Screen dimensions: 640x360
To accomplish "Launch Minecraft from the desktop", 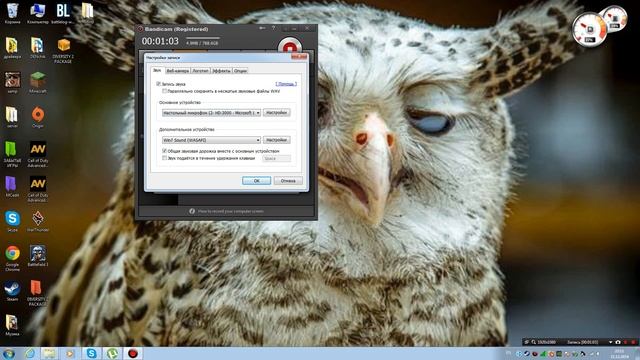I will 38,83.
